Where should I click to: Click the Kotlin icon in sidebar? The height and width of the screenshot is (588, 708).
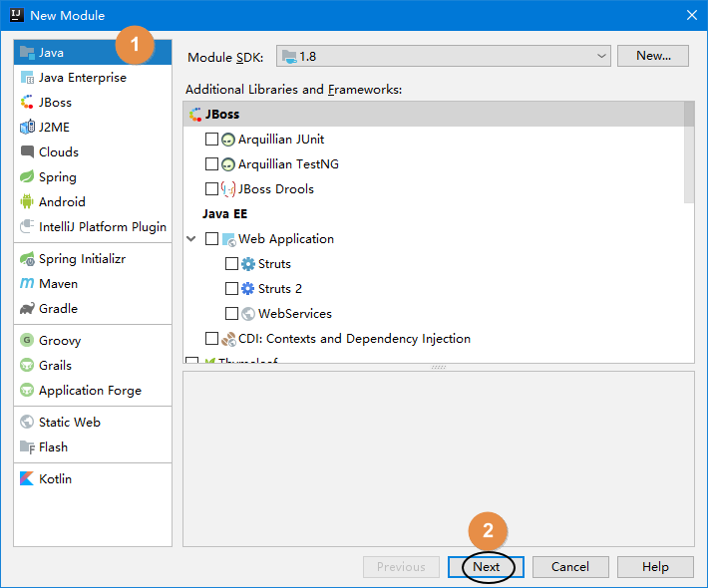[x=28, y=479]
